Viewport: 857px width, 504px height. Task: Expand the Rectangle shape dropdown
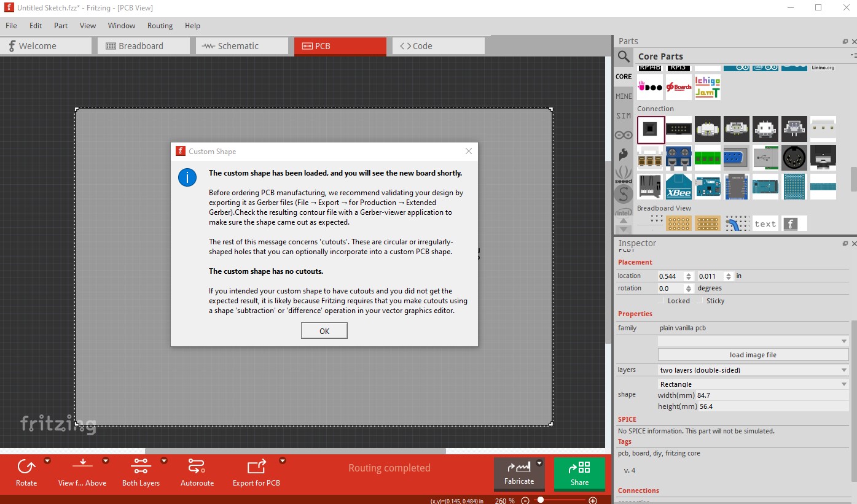[x=753, y=384]
